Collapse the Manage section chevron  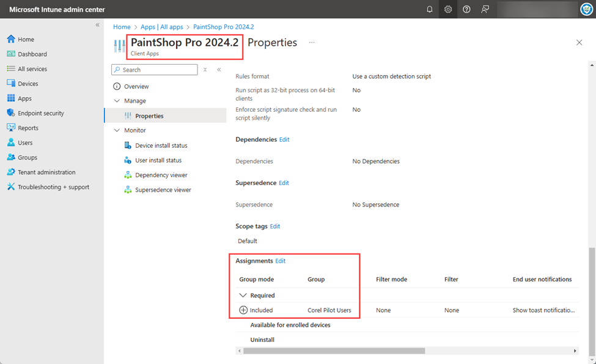point(117,101)
